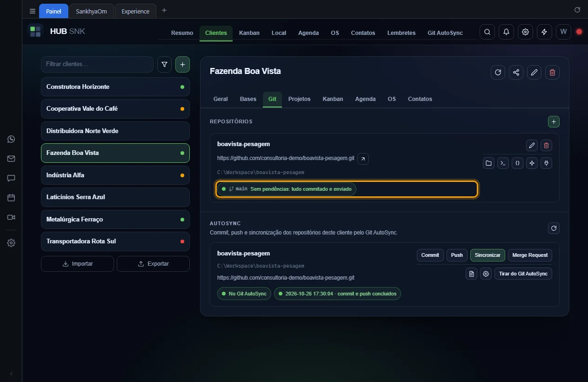Click the Push button
Screen dimensions: 588x382
click(x=457, y=255)
